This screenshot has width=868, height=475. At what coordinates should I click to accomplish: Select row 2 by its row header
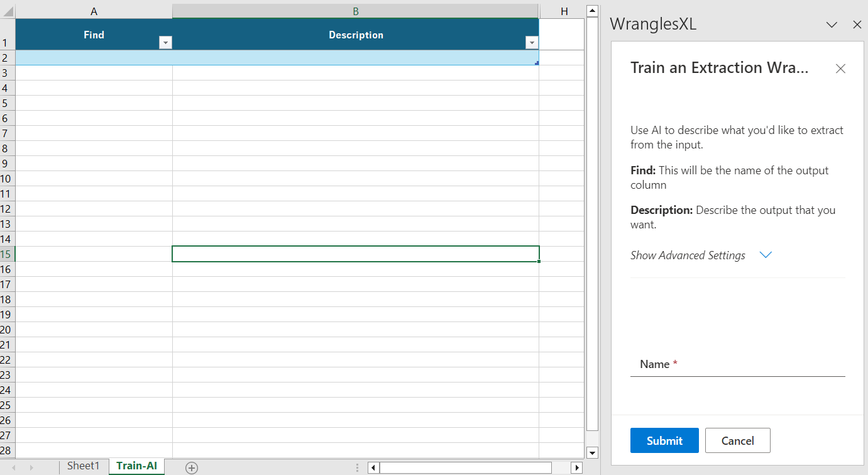click(x=7, y=58)
